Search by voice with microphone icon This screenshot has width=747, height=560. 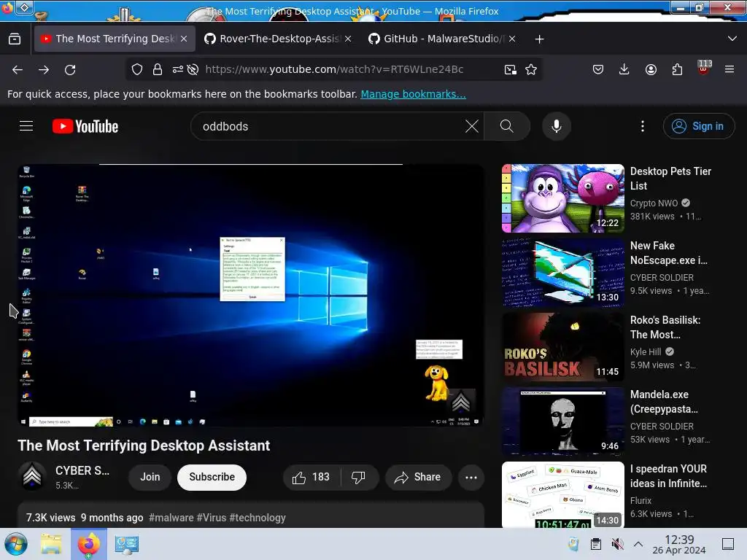[x=556, y=126]
